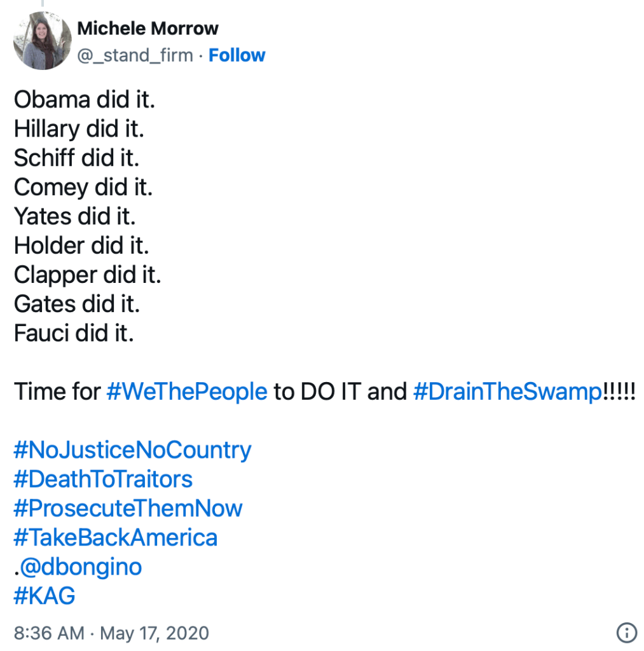This screenshot has width=644, height=651.
Task: Select the #DeathToTraitors hashtag
Action: (103, 479)
